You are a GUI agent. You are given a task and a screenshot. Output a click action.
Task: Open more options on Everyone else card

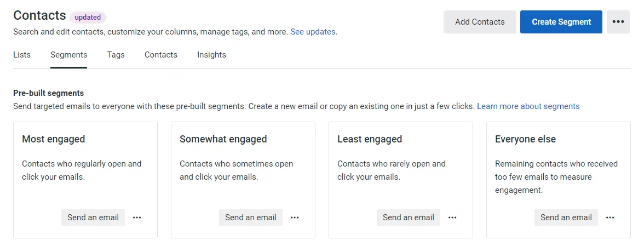(610, 218)
